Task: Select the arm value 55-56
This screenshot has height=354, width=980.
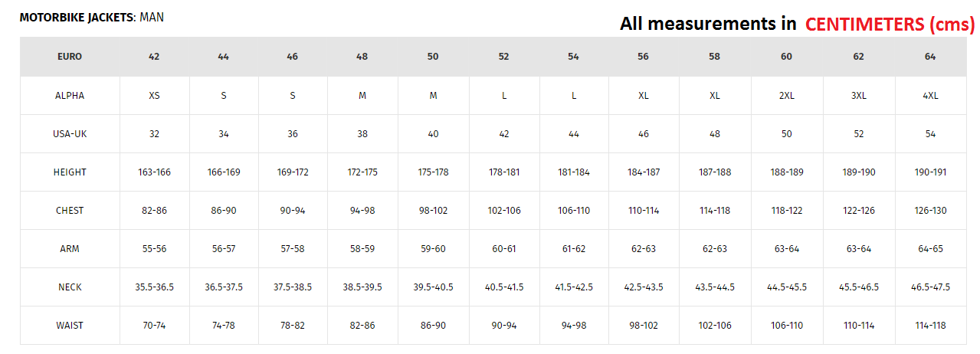Action: [154, 249]
